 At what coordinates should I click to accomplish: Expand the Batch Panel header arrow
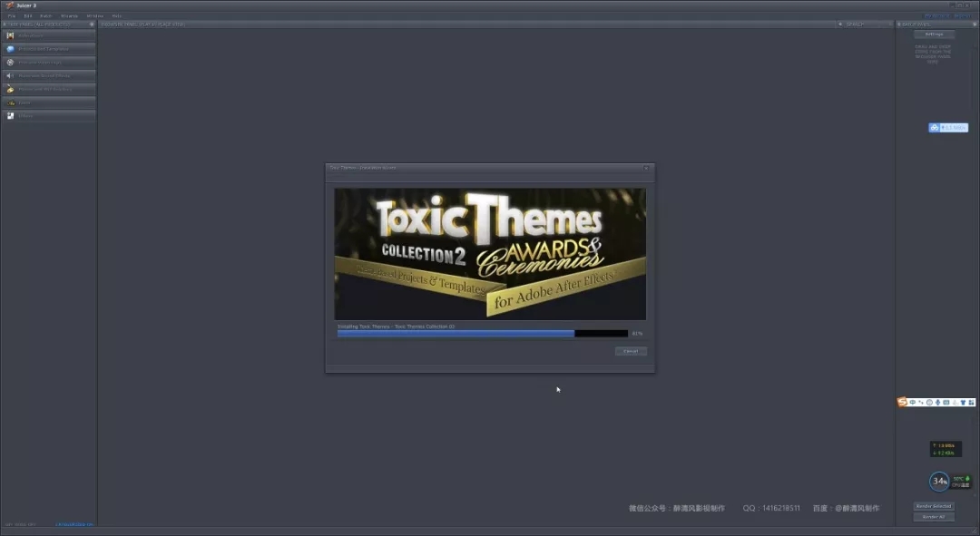(900, 24)
